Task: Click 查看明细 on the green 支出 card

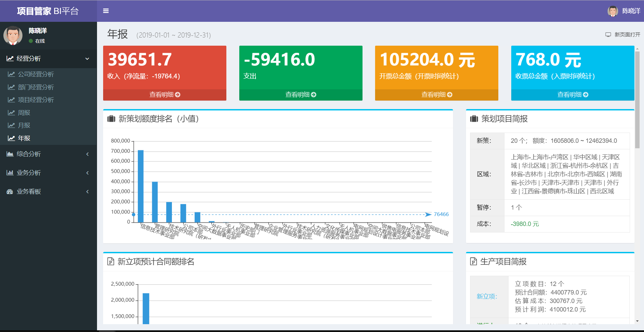Action: coord(301,95)
